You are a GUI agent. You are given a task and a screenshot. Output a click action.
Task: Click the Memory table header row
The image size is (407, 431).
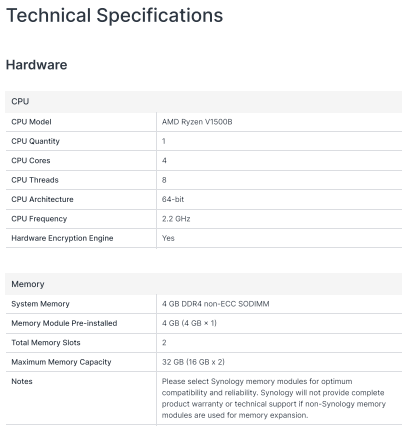point(203,284)
